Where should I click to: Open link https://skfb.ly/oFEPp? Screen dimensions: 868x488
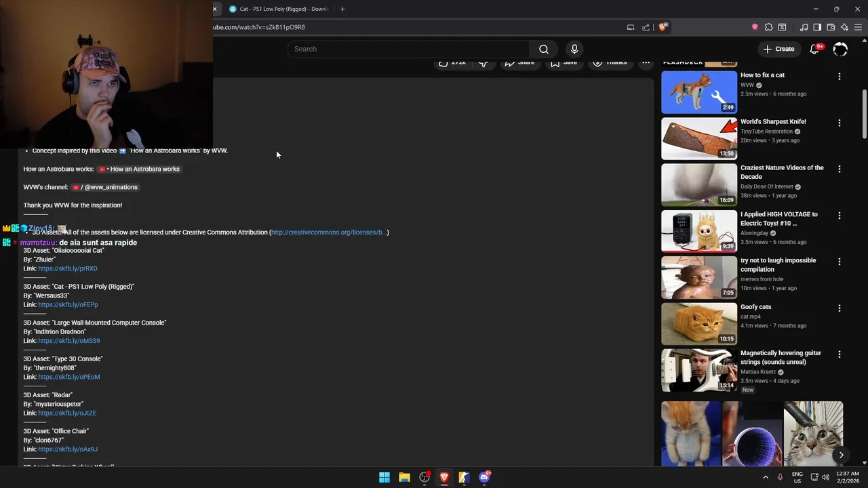click(68, 304)
